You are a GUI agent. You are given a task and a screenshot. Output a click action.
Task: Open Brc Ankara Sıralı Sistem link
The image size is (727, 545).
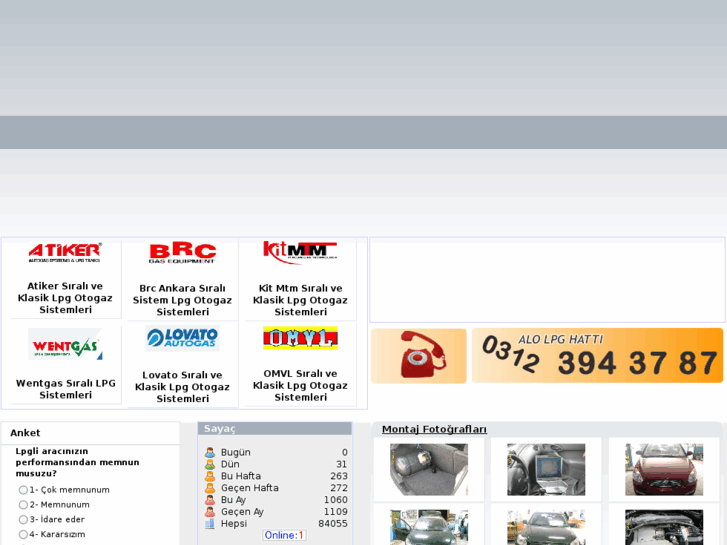coord(182,300)
